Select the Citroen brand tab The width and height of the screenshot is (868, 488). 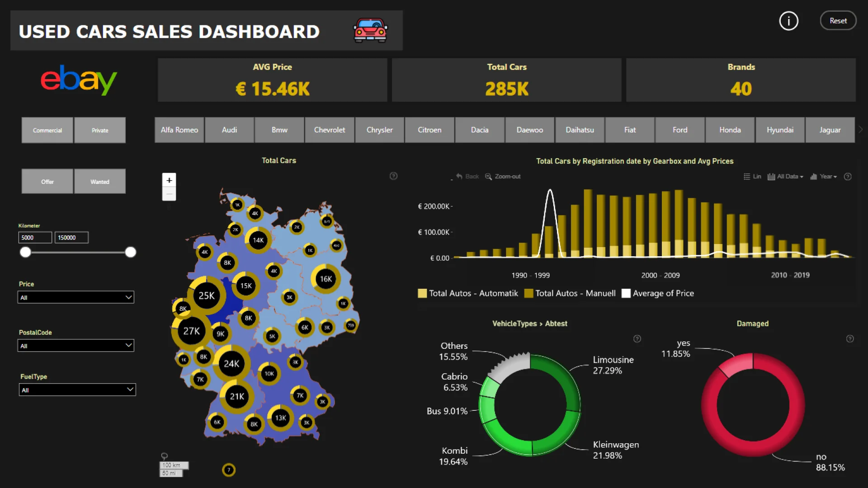tap(429, 130)
